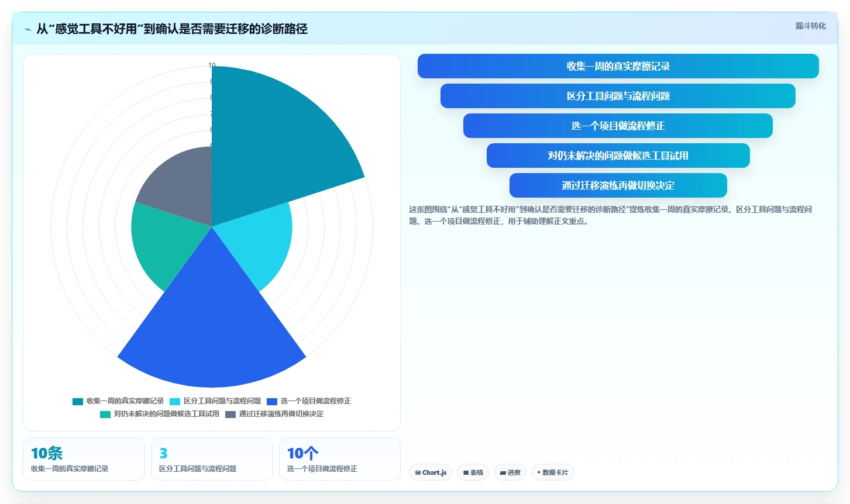Click legend label 对仍未解决的问题做候选工具试用
The image size is (850, 504).
167,414
